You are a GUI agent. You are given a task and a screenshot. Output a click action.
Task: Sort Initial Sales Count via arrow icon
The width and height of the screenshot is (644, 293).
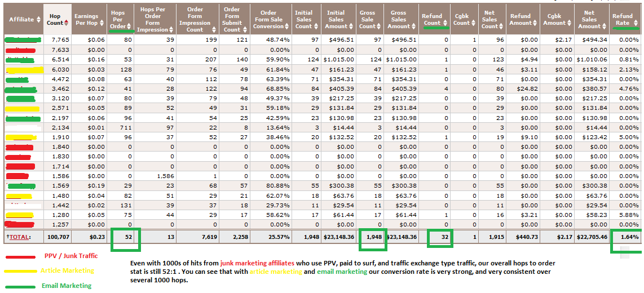316,26
